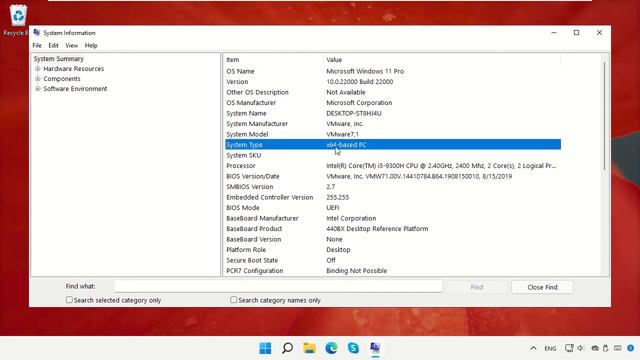640x360 pixels.
Task: Select the BaseBoard Manufacturer row
Action: coord(393,218)
